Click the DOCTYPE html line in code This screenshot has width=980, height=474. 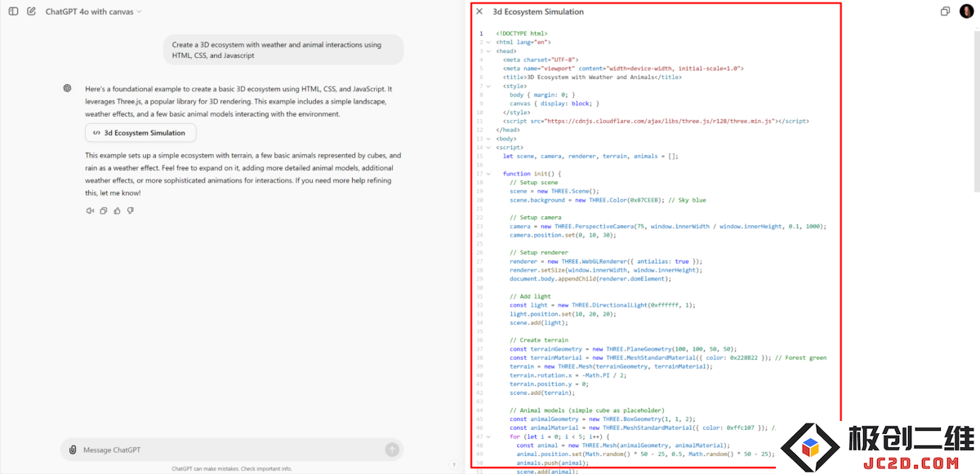click(x=522, y=33)
